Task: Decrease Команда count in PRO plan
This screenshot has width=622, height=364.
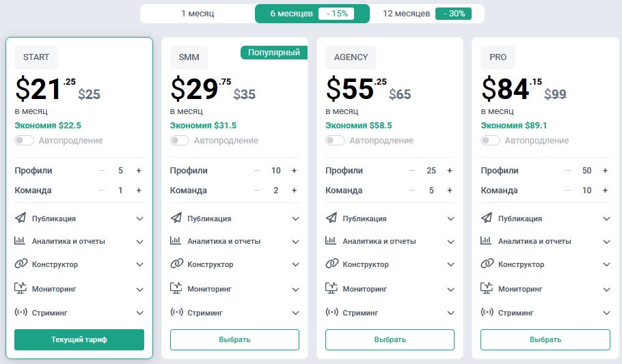Action: (567, 191)
